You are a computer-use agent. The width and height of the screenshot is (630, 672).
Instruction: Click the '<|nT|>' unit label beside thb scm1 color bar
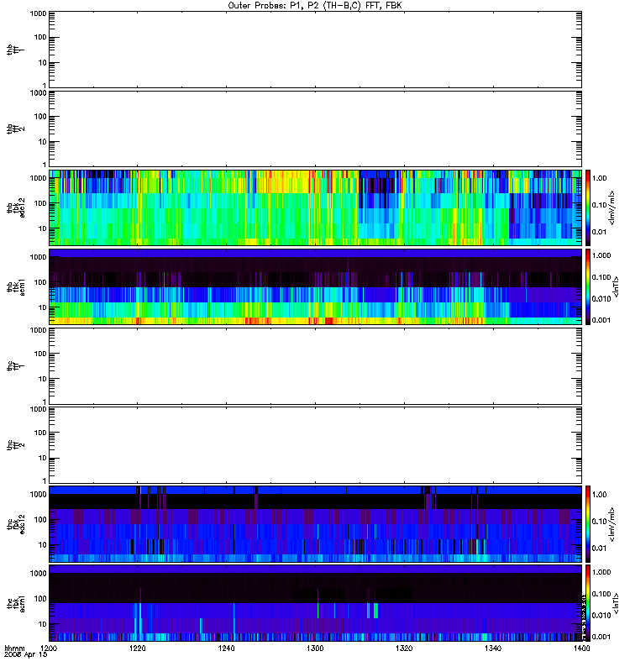click(616, 286)
